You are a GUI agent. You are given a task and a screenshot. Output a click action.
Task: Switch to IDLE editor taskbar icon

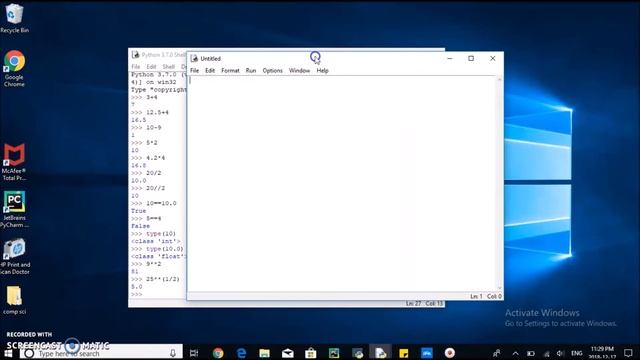tap(380, 353)
